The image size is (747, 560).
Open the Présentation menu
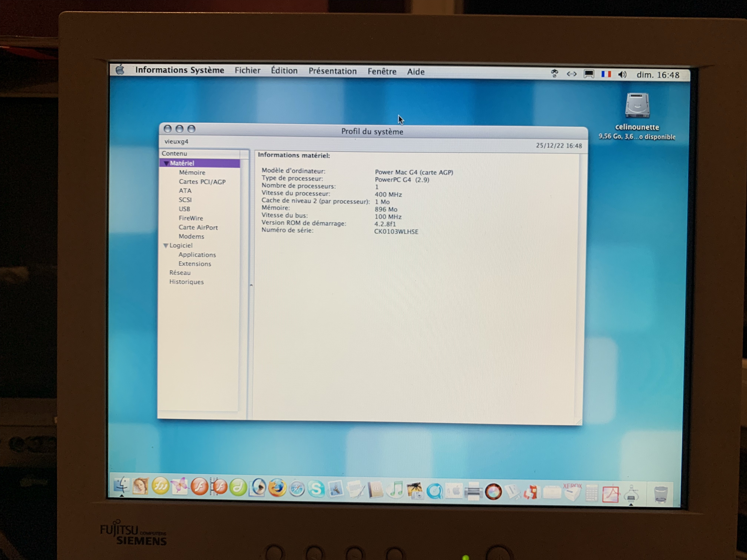333,71
